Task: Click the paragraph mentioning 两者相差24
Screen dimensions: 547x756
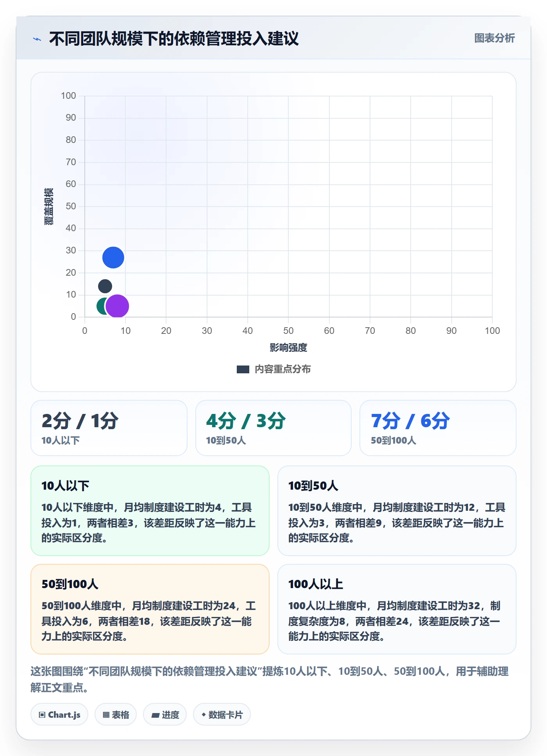Action: click(395, 621)
